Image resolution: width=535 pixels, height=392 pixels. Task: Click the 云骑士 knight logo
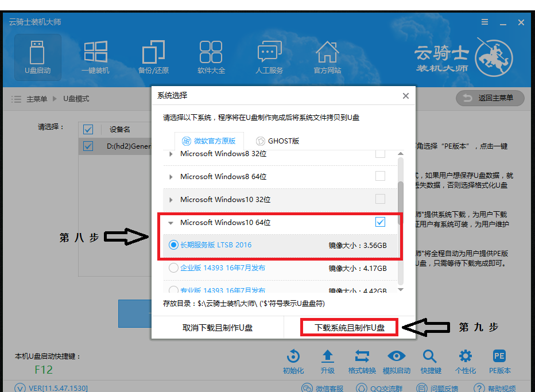[494, 57]
